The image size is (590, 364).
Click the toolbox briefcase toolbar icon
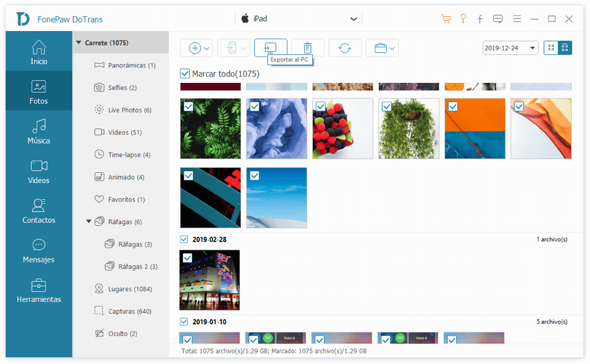tap(380, 48)
